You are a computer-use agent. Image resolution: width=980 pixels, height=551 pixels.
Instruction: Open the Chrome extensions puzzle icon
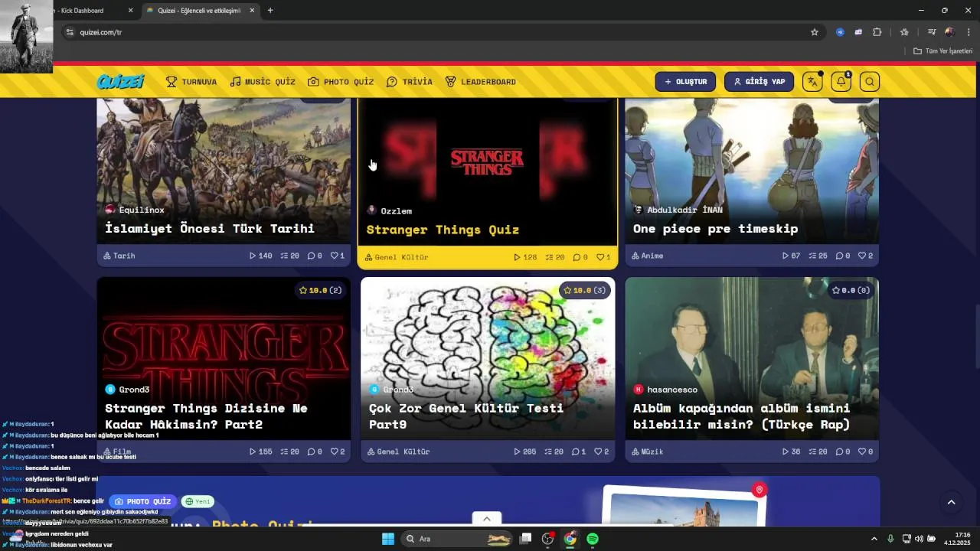click(x=877, y=32)
